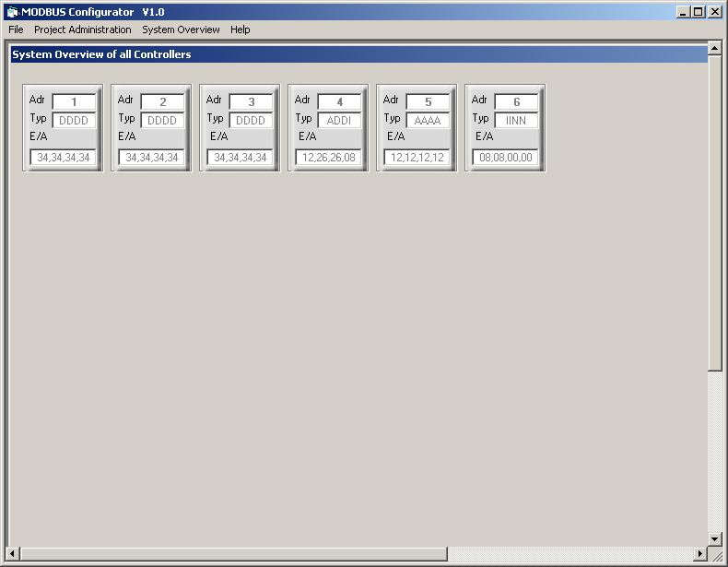Click the IINN type field of controller 6
This screenshot has height=567, width=728.
pos(516,121)
